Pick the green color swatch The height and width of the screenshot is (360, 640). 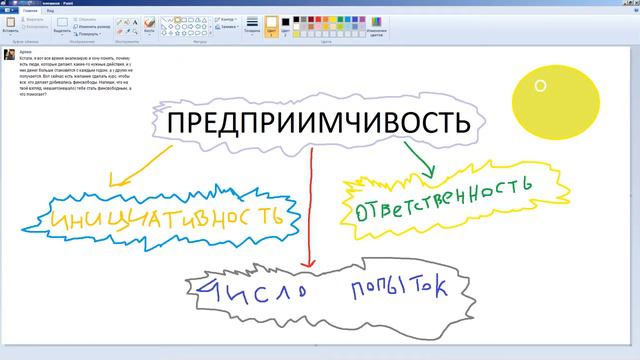tap(340, 19)
